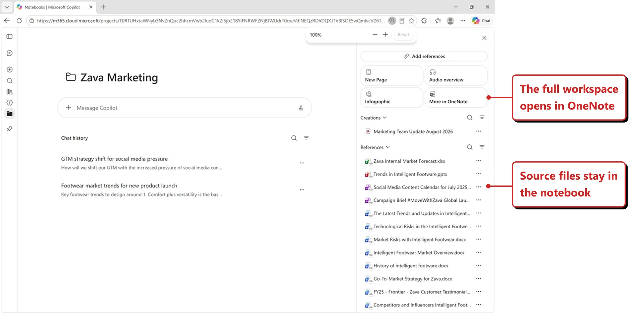Click More in OneNote
Viewport: 644px width, 313px height.
(456, 97)
